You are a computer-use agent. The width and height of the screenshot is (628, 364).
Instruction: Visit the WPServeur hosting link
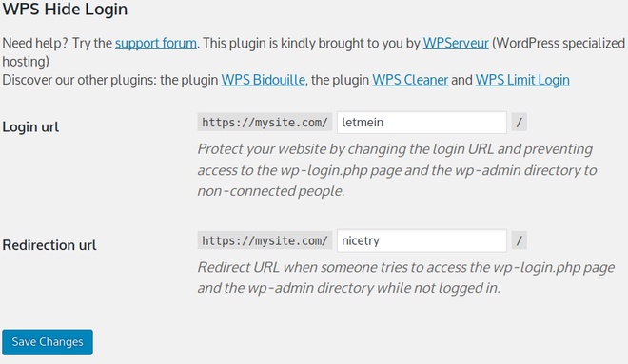(x=456, y=43)
